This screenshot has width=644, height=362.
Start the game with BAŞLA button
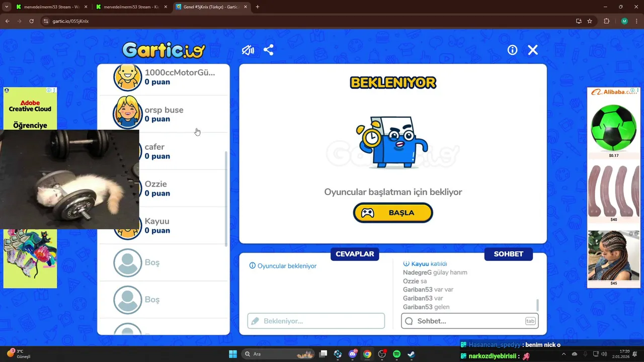click(x=393, y=213)
